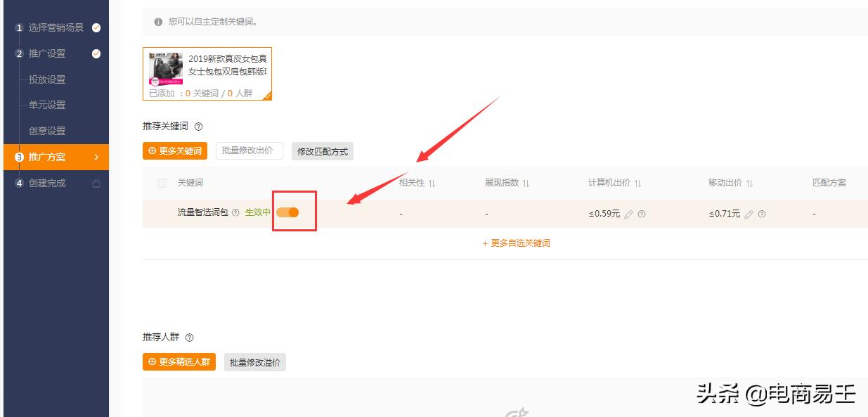Viewport: 868px width, 417px height.
Task: Open the help icon beside 推荐关键词
Action: pyautogui.click(x=197, y=125)
